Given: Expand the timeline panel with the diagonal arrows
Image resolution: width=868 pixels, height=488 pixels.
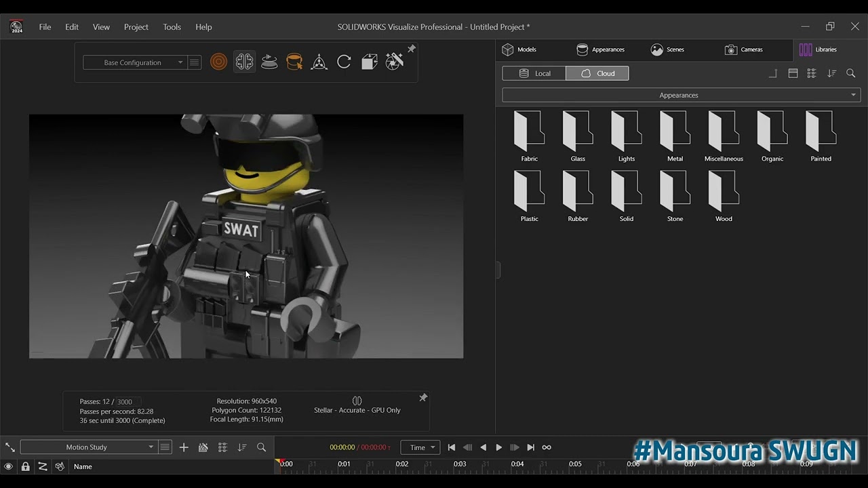Looking at the screenshot, I should click(10, 447).
